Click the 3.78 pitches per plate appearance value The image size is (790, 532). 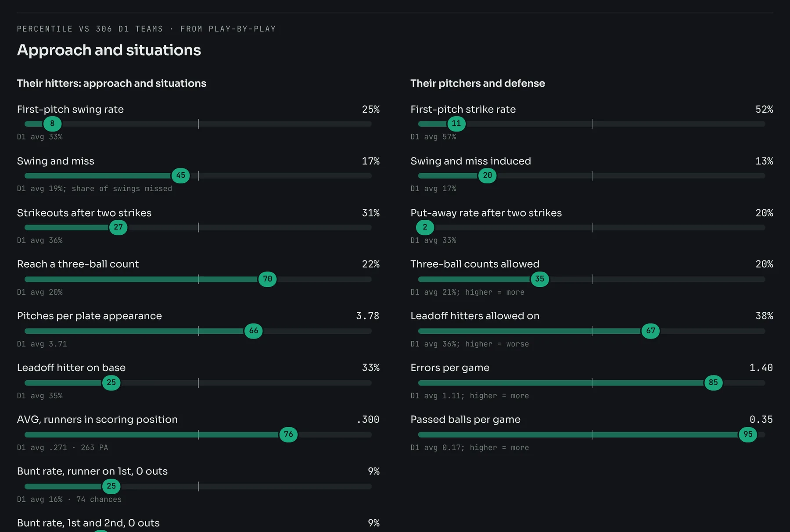368,316
